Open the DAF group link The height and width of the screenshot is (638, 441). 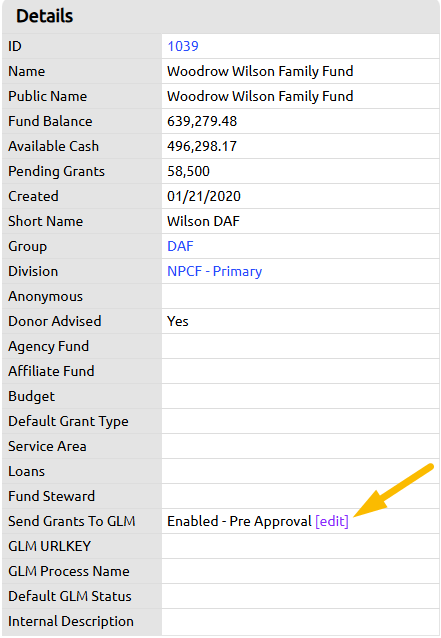coord(180,246)
